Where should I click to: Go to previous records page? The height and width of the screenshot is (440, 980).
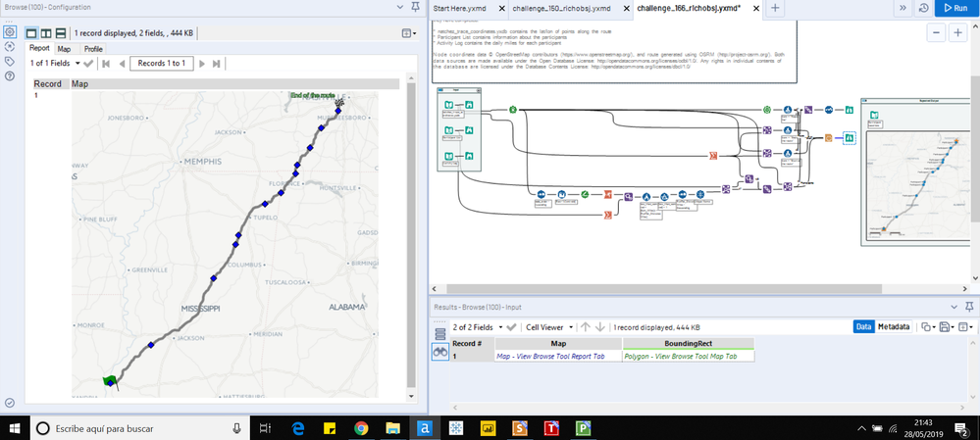pyautogui.click(x=122, y=63)
